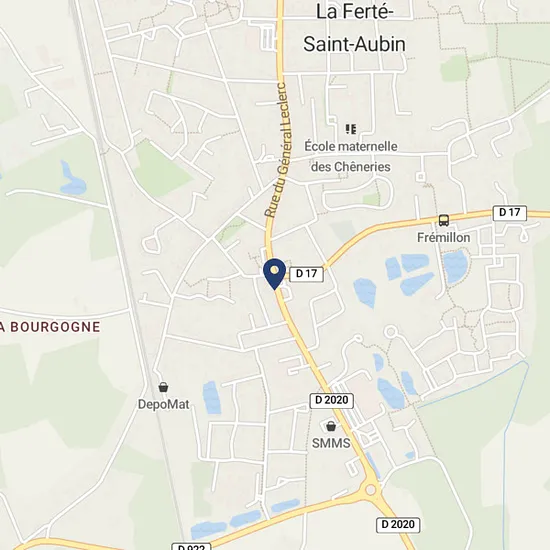
Task: Click the A BOURGOGNE area label
Action: [50, 327]
